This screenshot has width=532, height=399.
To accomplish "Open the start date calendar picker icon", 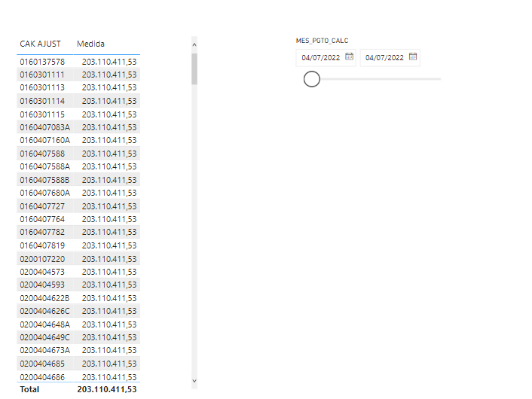I will 349,56.
